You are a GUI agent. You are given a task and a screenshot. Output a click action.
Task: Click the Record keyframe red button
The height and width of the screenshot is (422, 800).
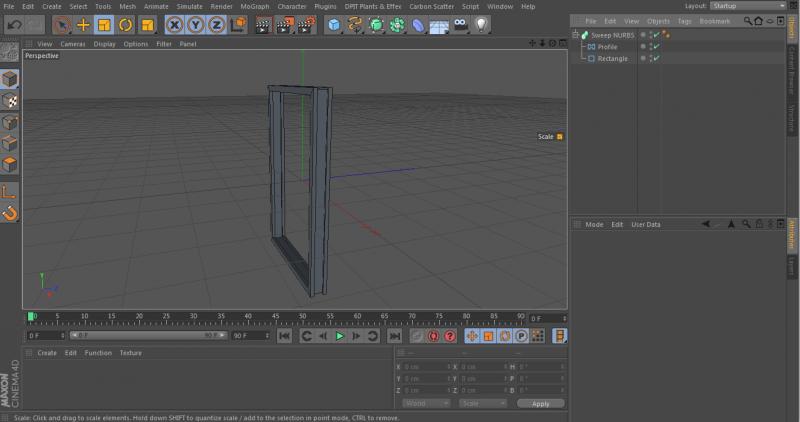click(x=433, y=336)
